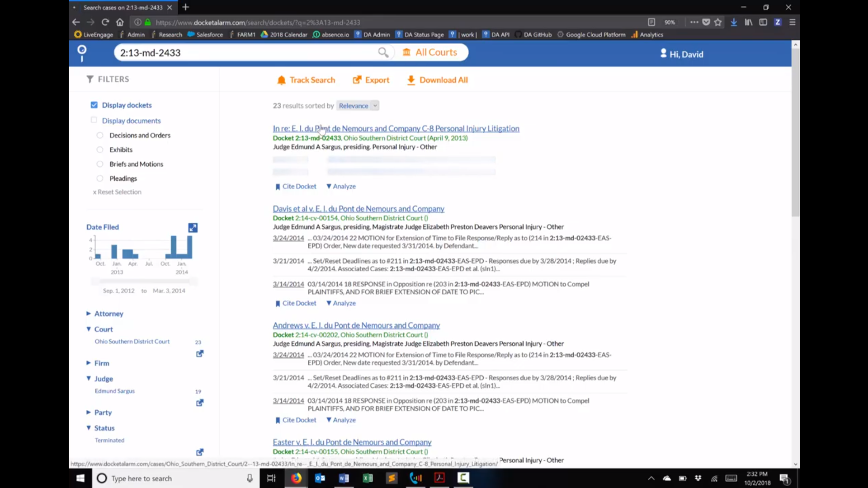Click the search box containing 2:13-md-2433
The height and width of the screenshot is (488, 868).
(x=244, y=52)
